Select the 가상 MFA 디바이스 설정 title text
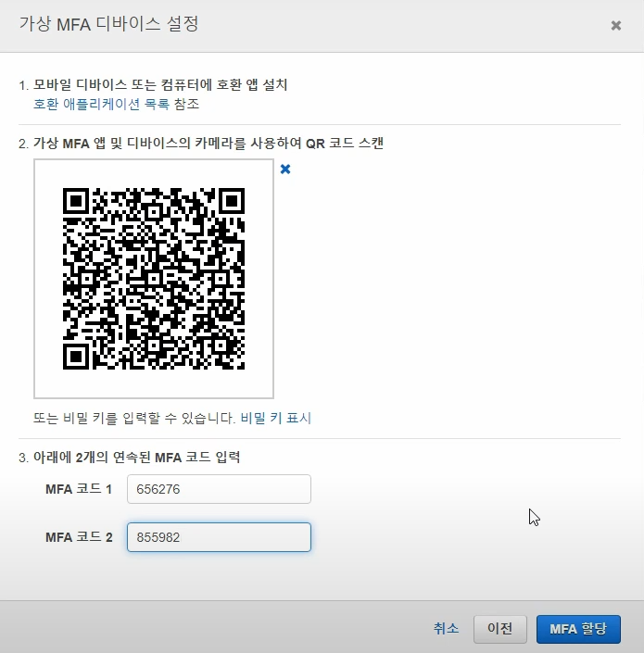This screenshot has height=653, width=644. click(108, 24)
